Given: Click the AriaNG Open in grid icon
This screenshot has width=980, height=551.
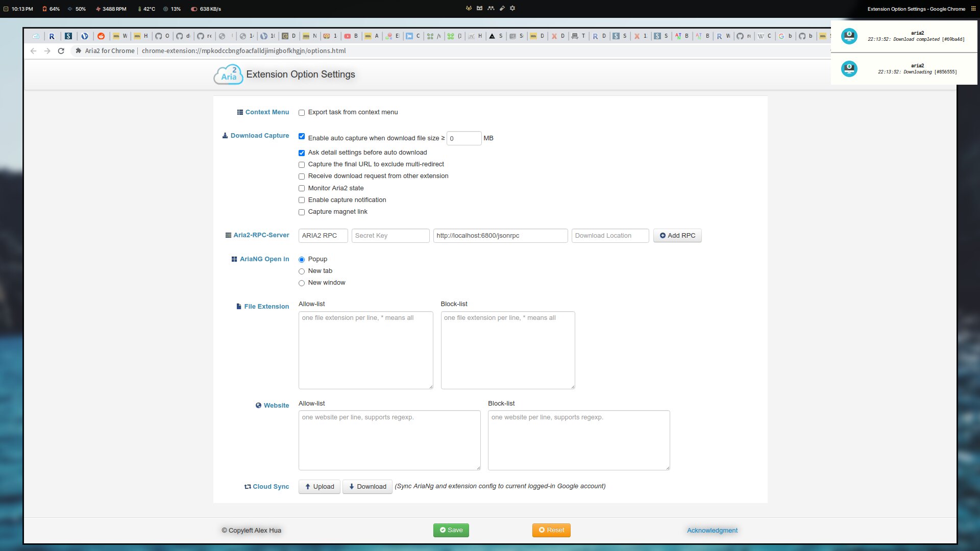Looking at the screenshot, I should [x=234, y=259].
